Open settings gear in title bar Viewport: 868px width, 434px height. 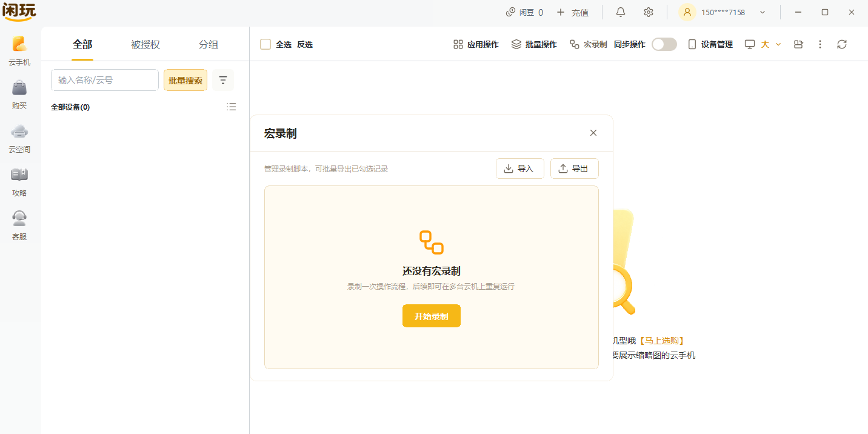(x=648, y=12)
